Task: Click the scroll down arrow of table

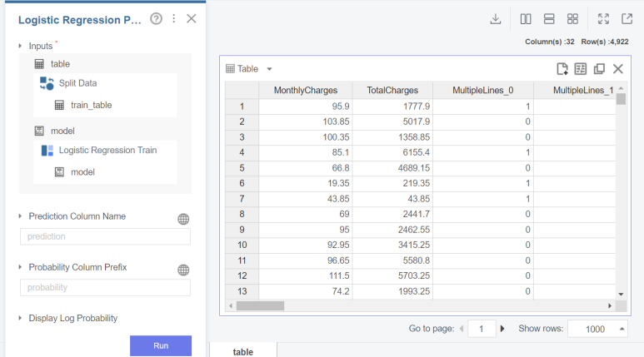Action: pyautogui.click(x=621, y=295)
